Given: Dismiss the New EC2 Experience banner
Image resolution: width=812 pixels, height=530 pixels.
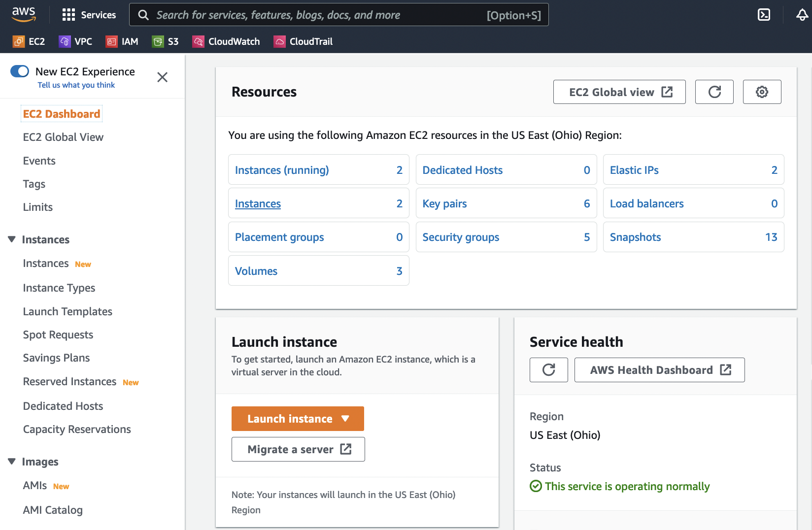Looking at the screenshot, I should point(162,77).
